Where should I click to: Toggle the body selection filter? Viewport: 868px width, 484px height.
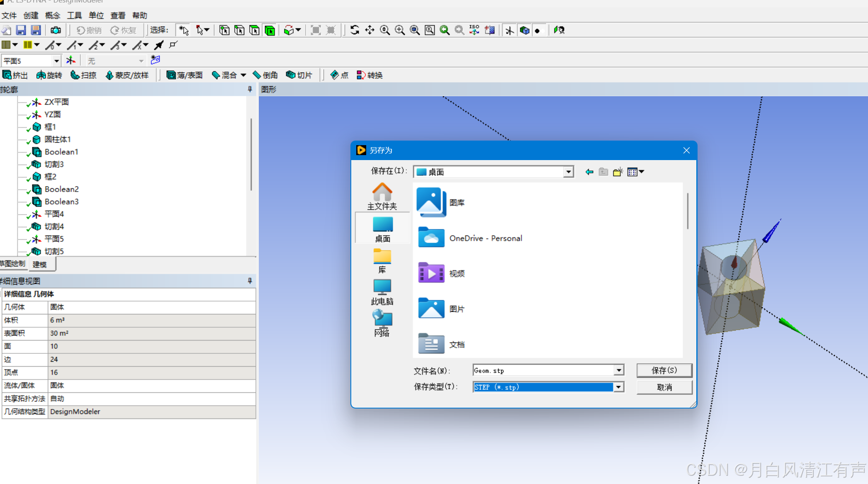click(x=270, y=30)
